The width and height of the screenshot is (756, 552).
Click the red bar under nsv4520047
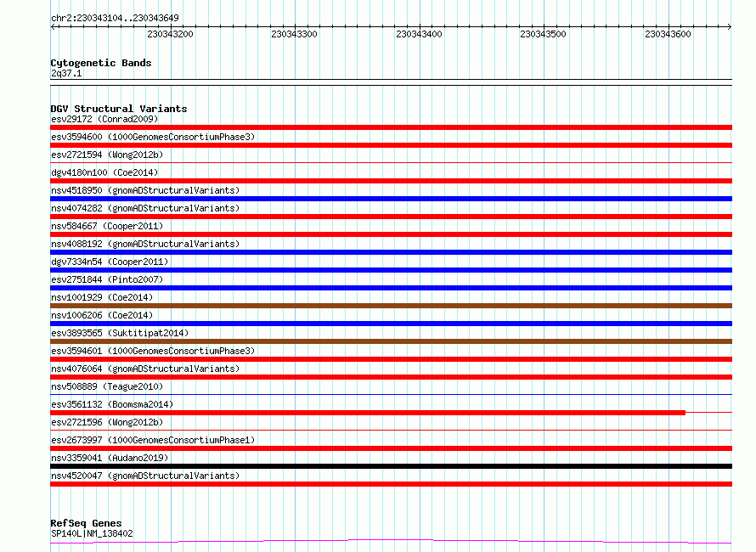tap(391, 484)
